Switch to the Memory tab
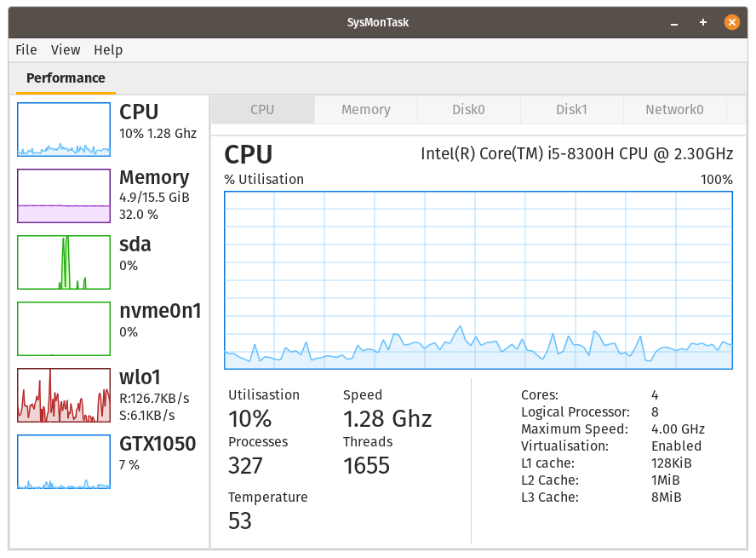 (x=365, y=109)
